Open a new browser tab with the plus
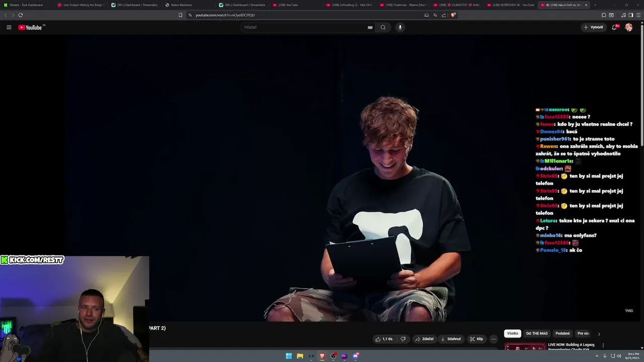 595,5
